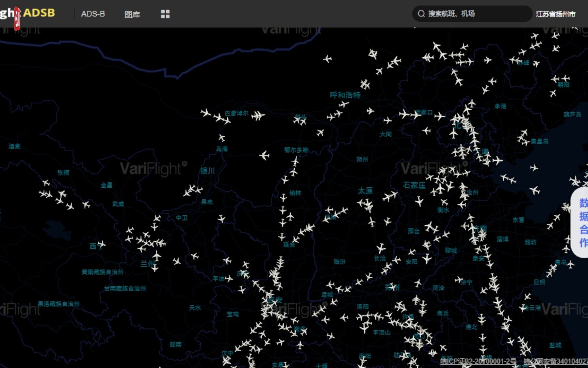Click the 黄南藏族自治州 label

tap(102, 272)
